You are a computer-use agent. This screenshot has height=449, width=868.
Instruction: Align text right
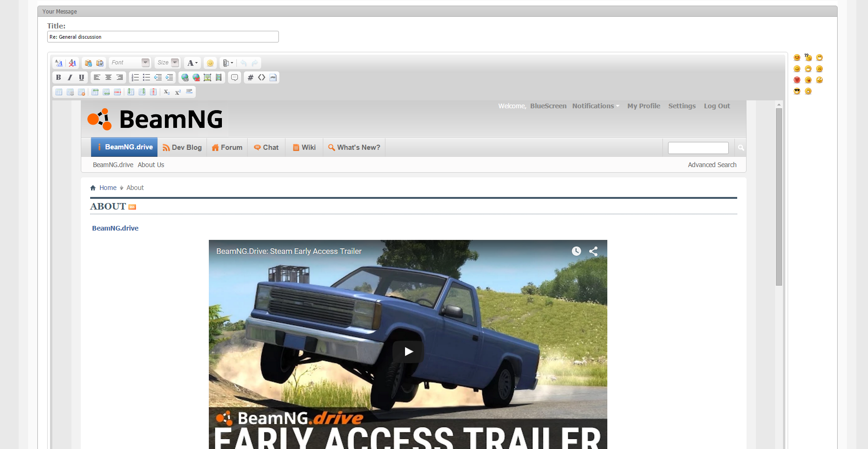120,77
